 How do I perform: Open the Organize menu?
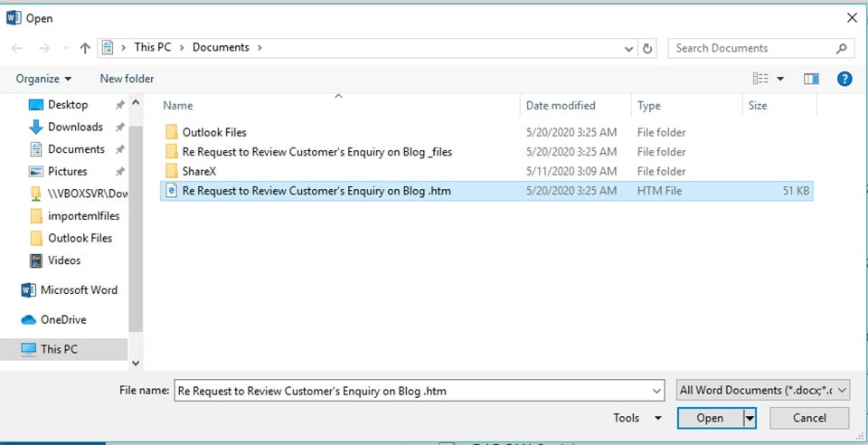point(43,79)
